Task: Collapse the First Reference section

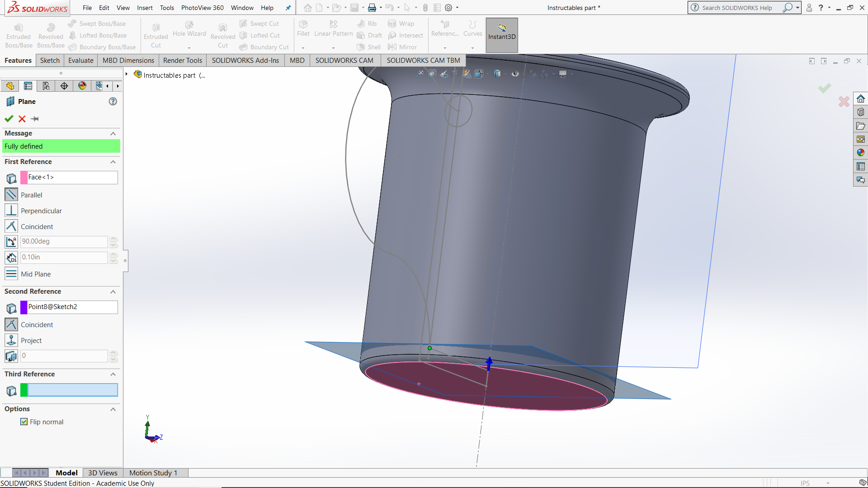Action: [113, 162]
